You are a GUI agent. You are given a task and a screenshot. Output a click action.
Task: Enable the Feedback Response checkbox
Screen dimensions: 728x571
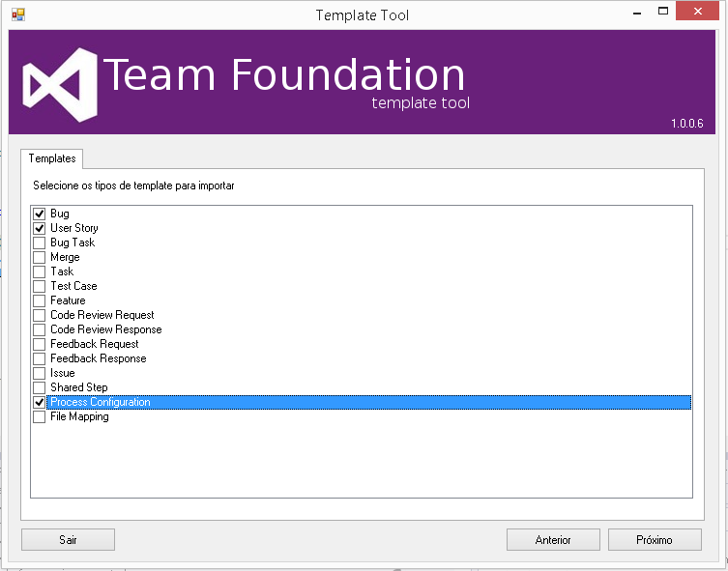click(39, 358)
